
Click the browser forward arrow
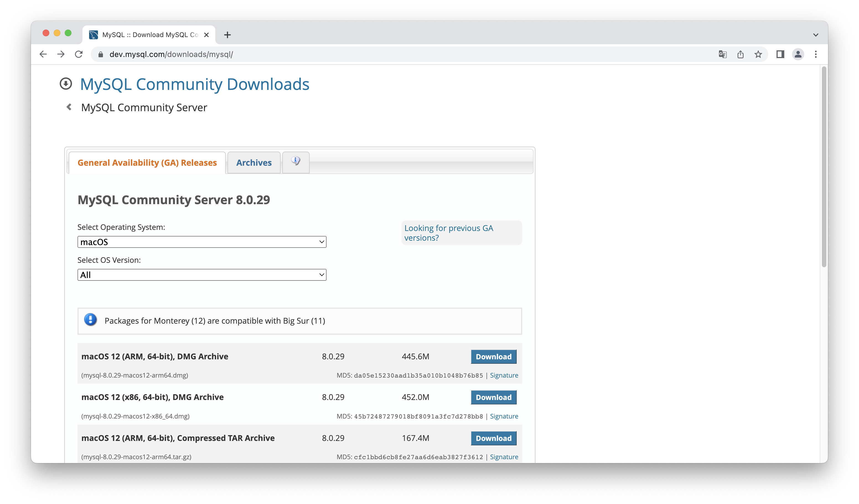[61, 54]
